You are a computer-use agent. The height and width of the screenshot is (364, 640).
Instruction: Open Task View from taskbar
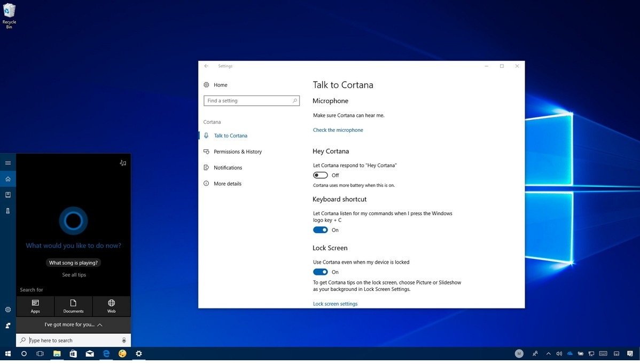coord(40,353)
